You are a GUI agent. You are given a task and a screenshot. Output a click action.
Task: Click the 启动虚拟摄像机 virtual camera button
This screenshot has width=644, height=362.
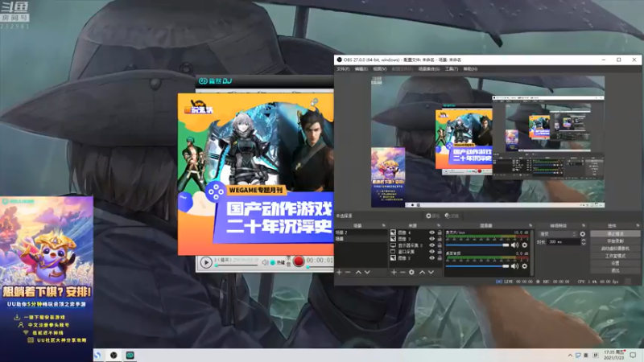pyautogui.click(x=615, y=249)
